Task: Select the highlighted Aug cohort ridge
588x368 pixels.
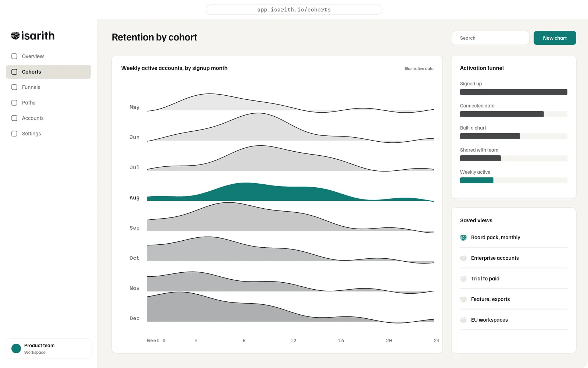Action: tap(290, 192)
